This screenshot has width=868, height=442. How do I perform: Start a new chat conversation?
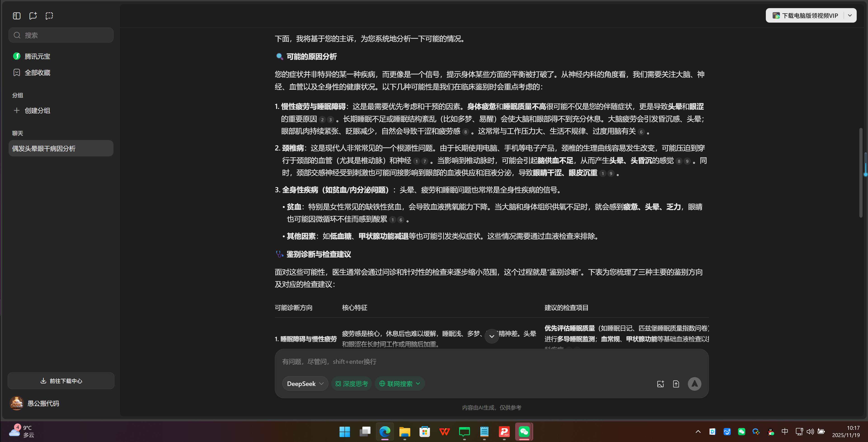(33, 16)
